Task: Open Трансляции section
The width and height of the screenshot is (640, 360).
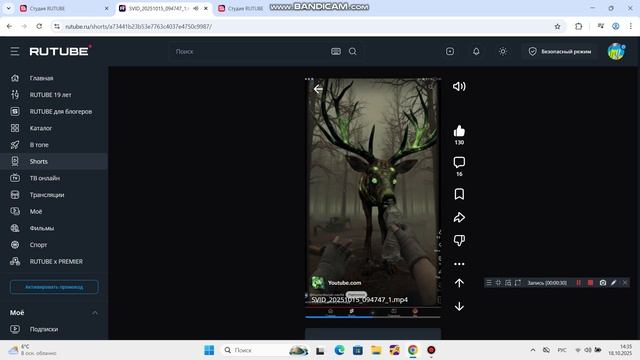Action: click(54, 195)
